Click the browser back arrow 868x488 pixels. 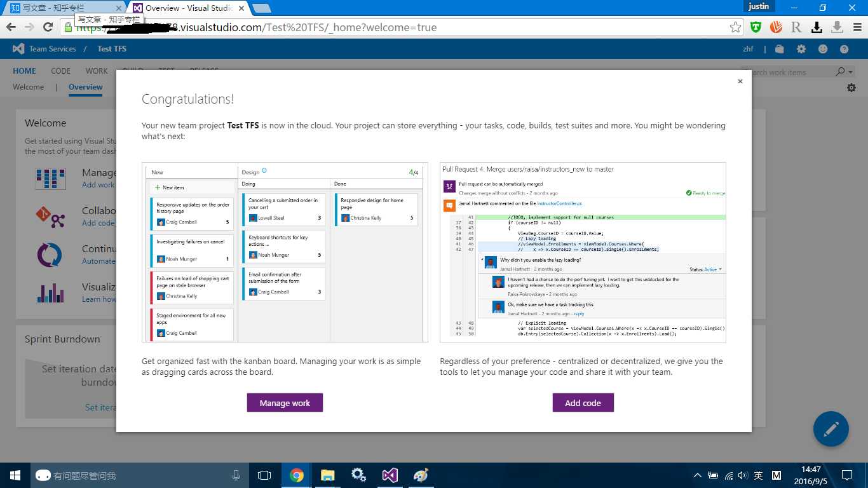(x=11, y=27)
